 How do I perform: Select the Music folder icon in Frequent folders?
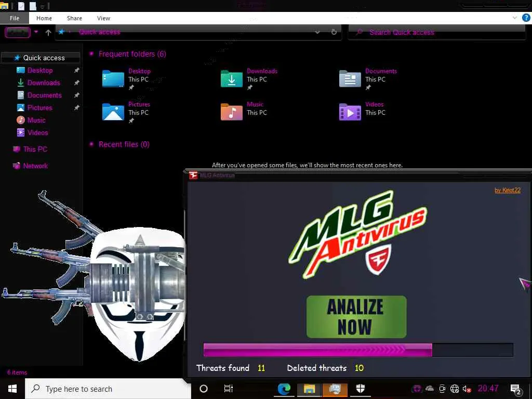point(231,112)
